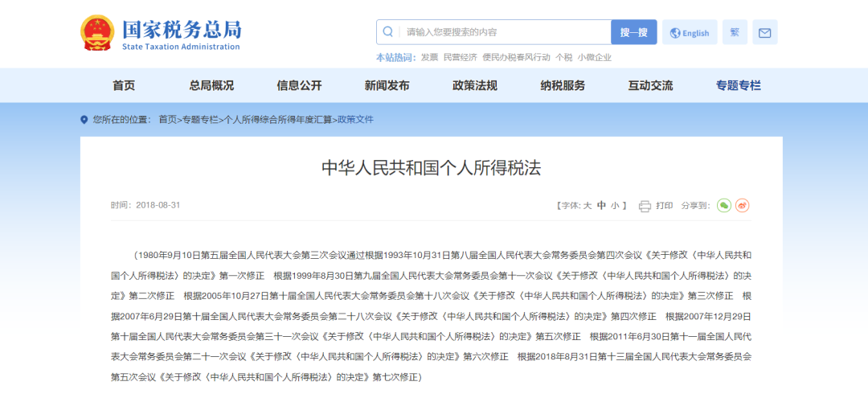The width and height of the screenshot is (868, 398).
Task: Click the printer icon
Action: (645, 206)
